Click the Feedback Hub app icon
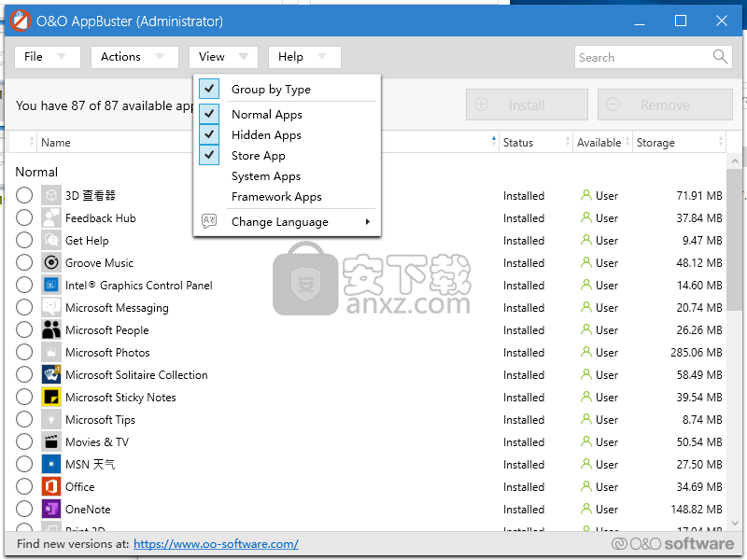This screenshot has width=747, height=560. (51, 217)
